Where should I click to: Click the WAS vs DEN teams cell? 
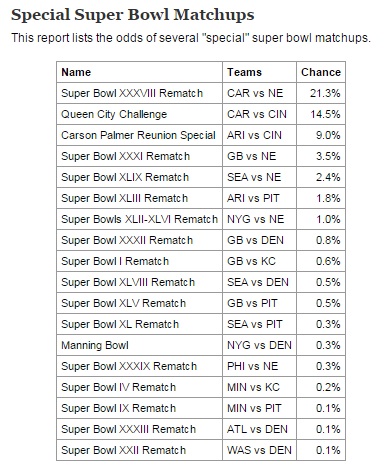[259, 450]
